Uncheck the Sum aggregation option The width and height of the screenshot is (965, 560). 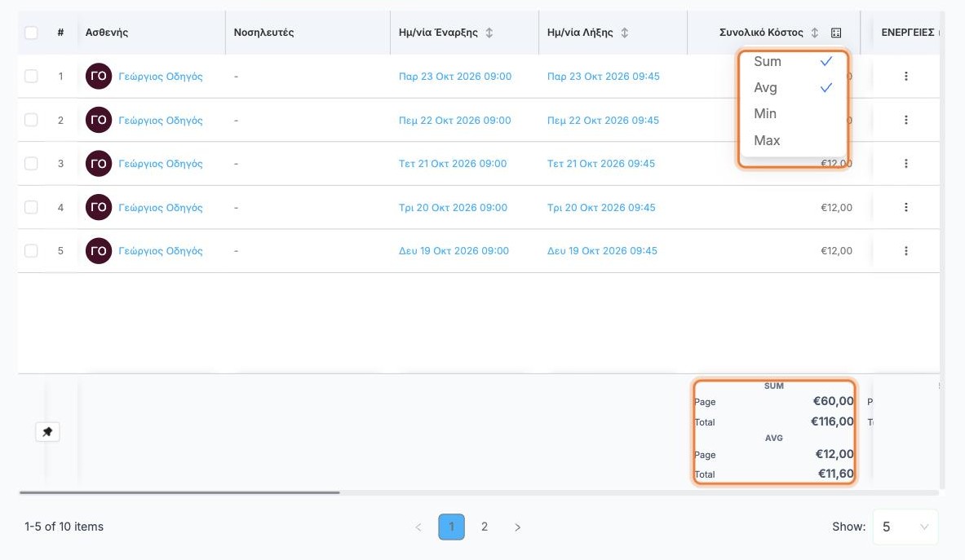793,61
